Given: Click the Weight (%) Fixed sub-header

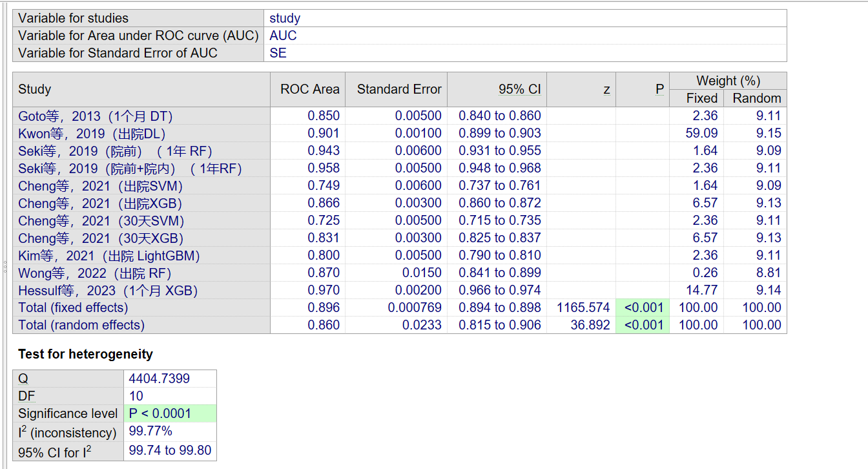Looking at the screenshot, I should tap(701, 98).
